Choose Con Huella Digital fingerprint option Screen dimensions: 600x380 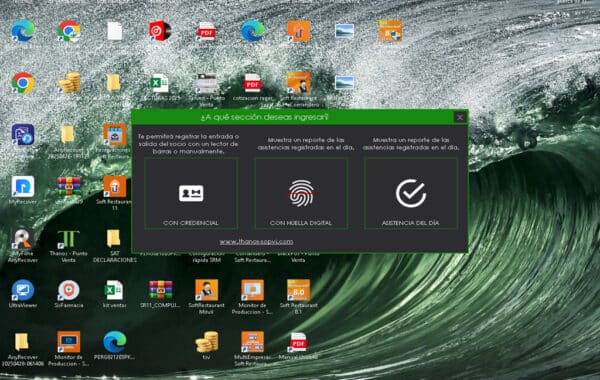[301, 194]
